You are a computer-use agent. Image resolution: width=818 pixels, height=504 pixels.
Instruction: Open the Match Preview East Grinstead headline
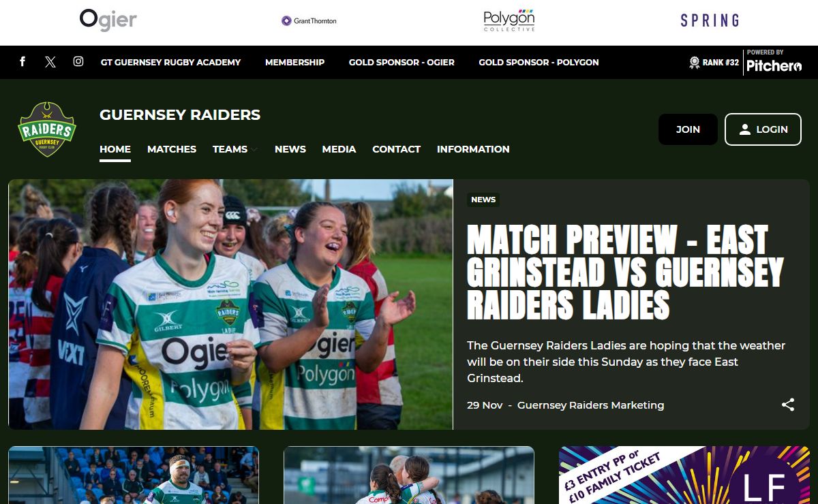coord(624,272)
